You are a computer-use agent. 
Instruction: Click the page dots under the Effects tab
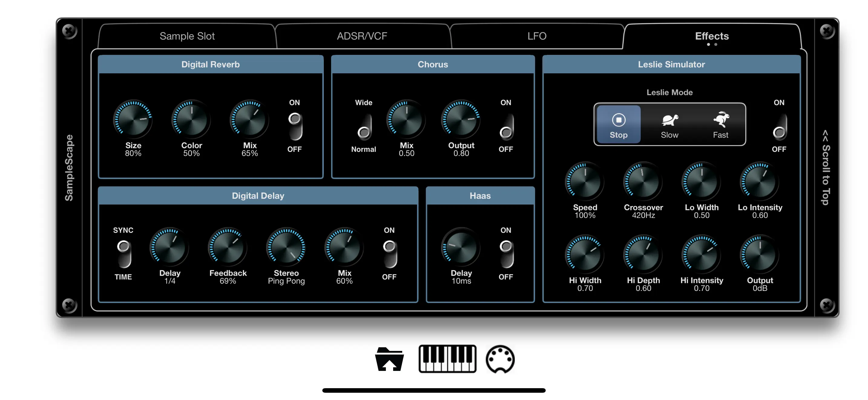click(713, 44)
